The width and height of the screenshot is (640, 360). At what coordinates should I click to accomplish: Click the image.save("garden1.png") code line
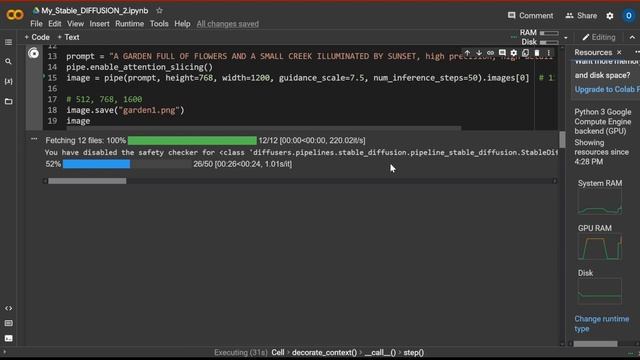pos(125,110)
